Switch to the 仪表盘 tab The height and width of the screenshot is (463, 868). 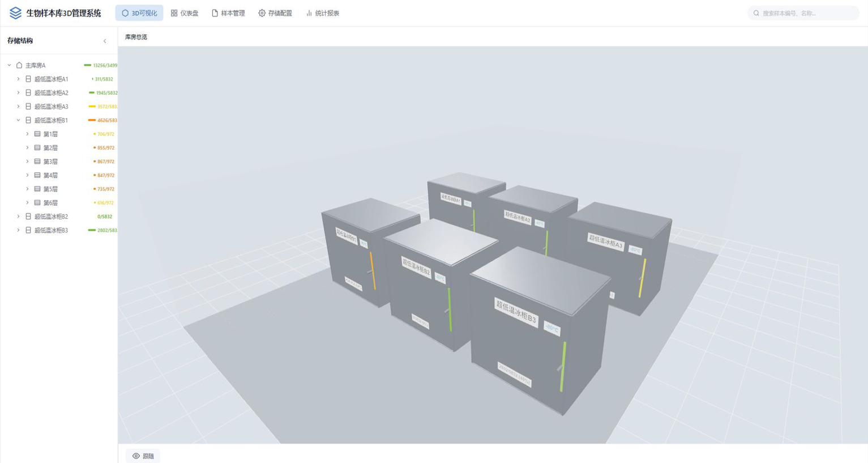point(185,13)
